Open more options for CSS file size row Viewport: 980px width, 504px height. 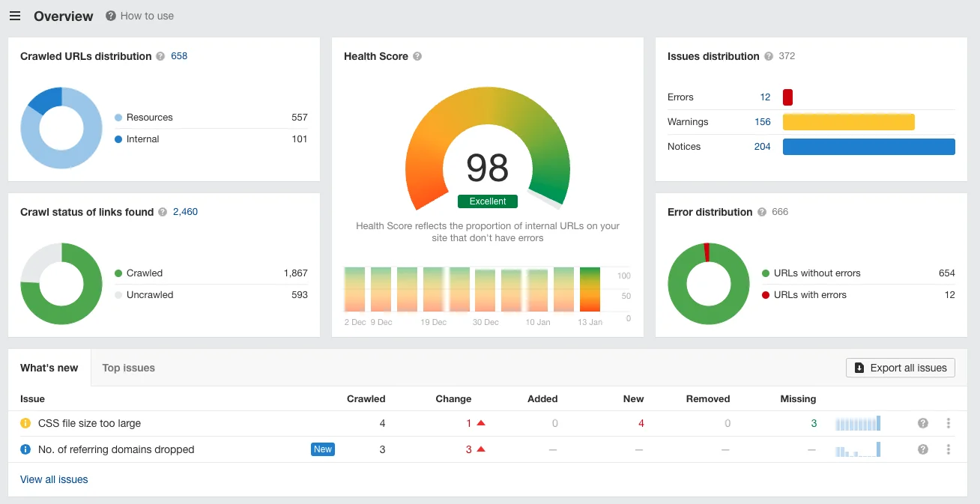pyautogui.click(x=949, y=423)
